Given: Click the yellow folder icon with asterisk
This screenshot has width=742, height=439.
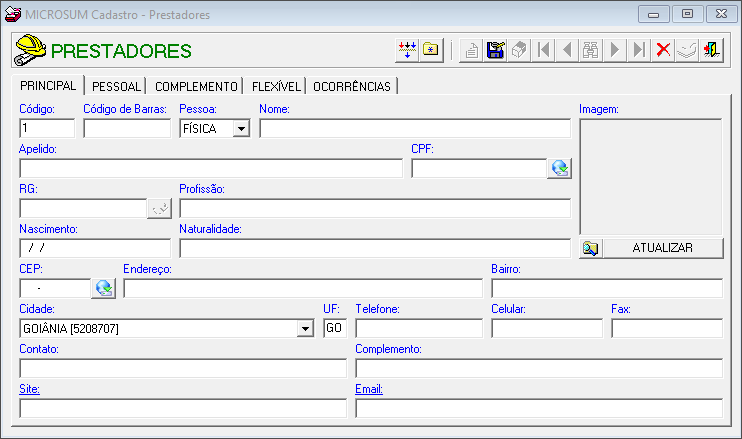Looking at the screenshot, I should pyautogui.click(x=431, y=50).
